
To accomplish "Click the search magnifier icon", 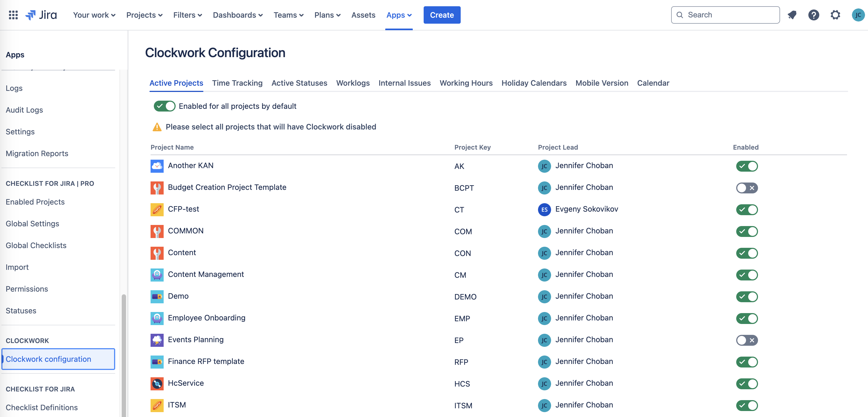I will [680, 15].
